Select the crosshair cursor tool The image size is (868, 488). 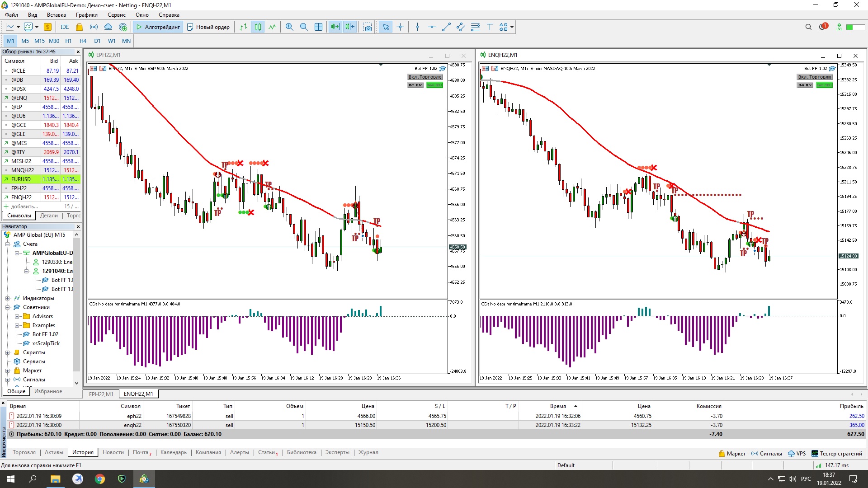pos(400,27)
